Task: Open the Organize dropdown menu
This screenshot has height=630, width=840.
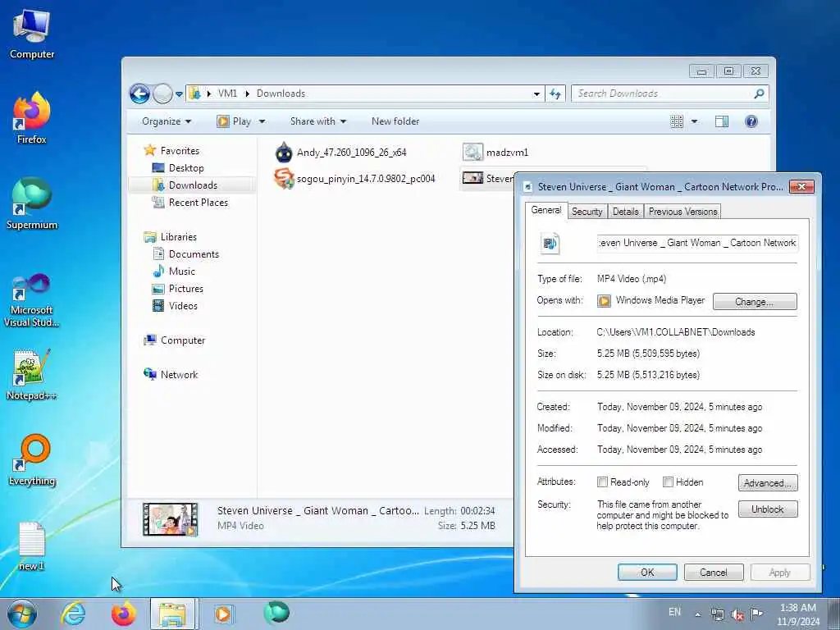Action: click(167, 121)
